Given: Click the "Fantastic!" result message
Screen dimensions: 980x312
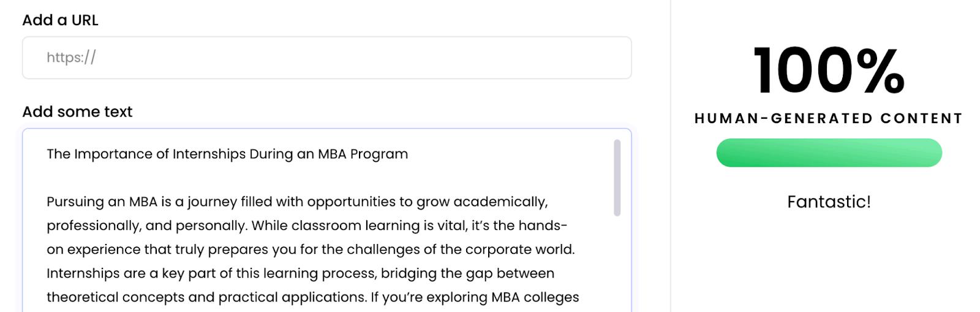Looking at the screenshot, I should 829,202.
